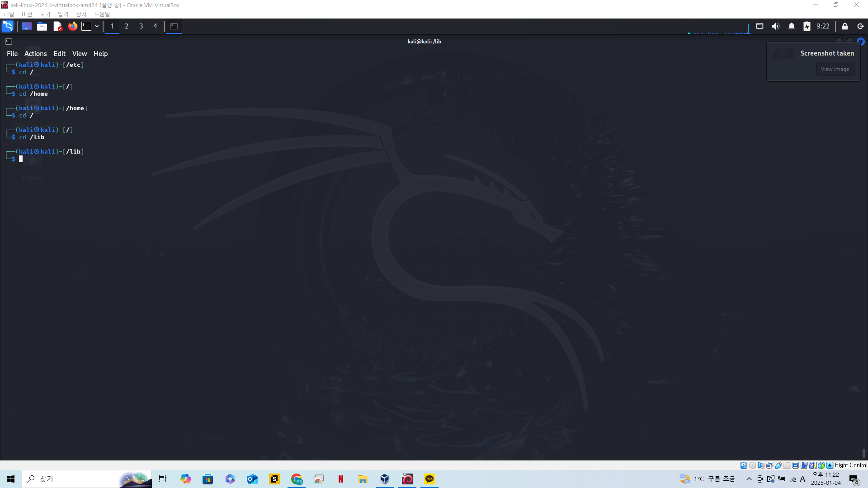Launch Firefox from the Kali panel
Screen dimensions: 868x488
(x=72, y=26)
